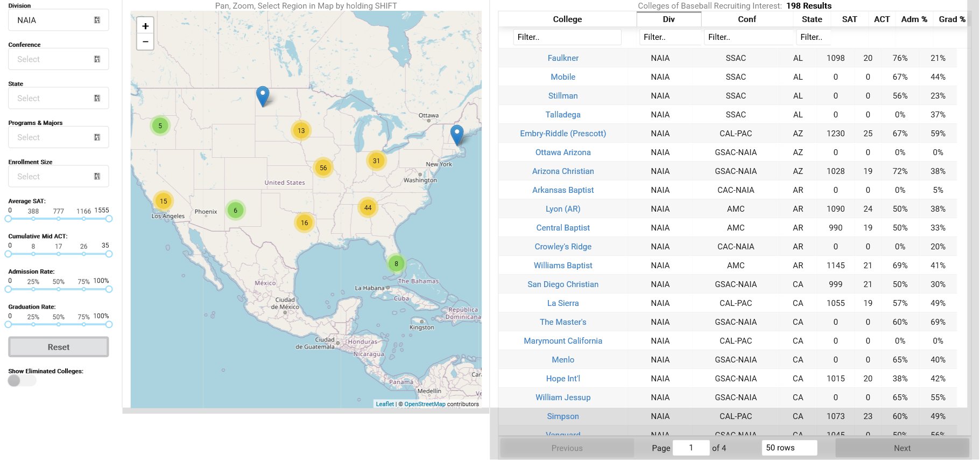The width and height of the screenshot is (980, 460).
Task: Open the 50 rows page size selector
Action: 789,448
